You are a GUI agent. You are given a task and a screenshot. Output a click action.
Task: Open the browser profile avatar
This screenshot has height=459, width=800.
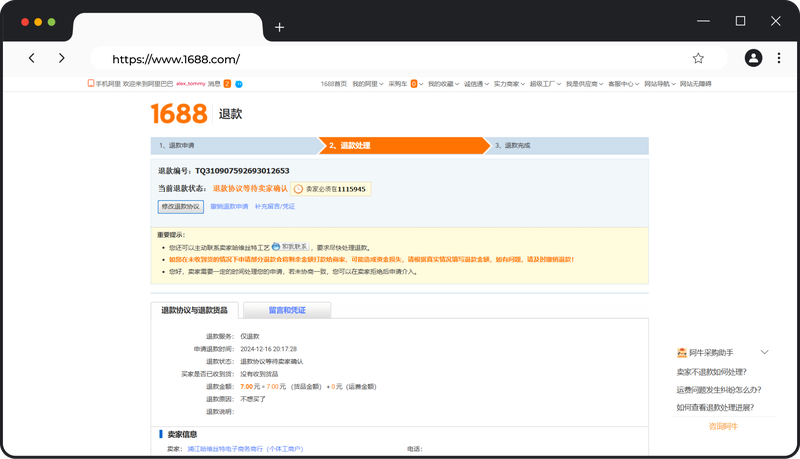753,59
